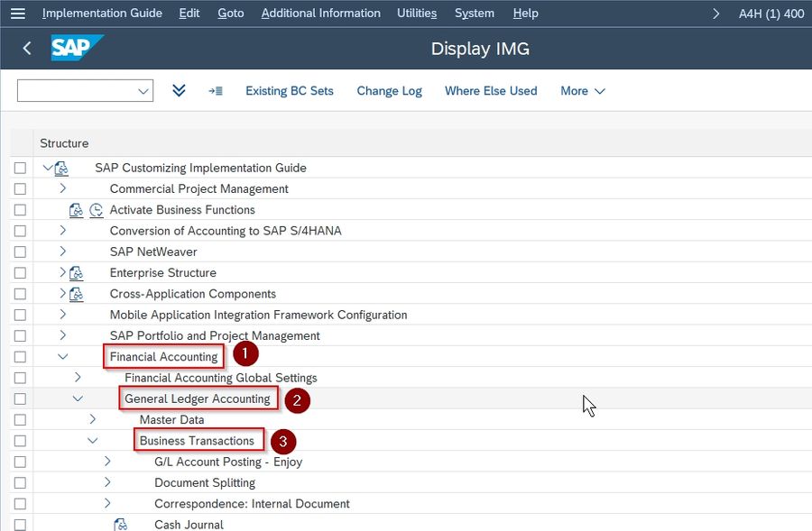Open the Additional Information menu
812x531 pixels.
click(320, 13)
